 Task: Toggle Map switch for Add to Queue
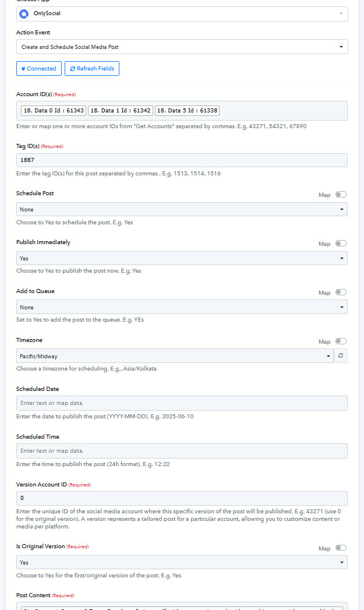tap(341, 292)
